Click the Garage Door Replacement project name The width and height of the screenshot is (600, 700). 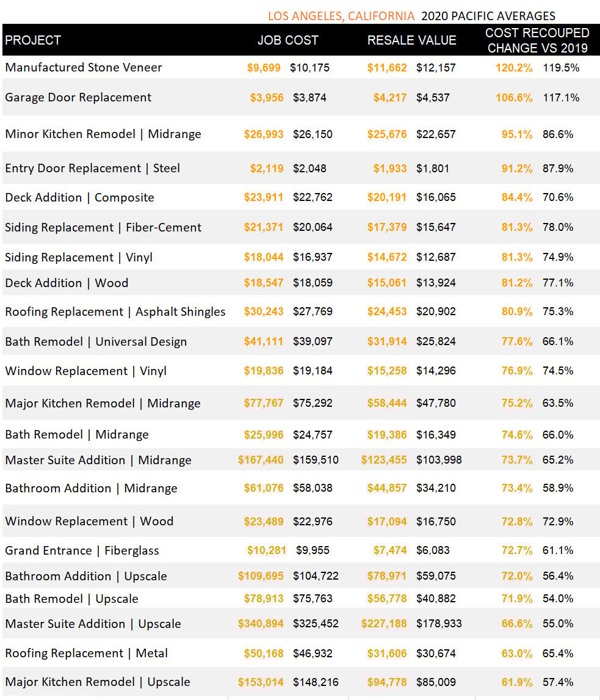tap(78, 97)
